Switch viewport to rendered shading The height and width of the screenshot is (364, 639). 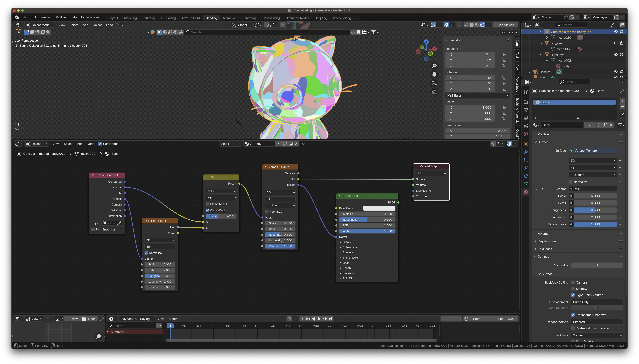482,25
